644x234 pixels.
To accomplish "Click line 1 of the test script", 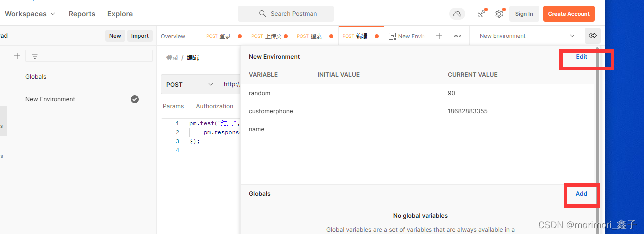I will click(x=215, y=123).
